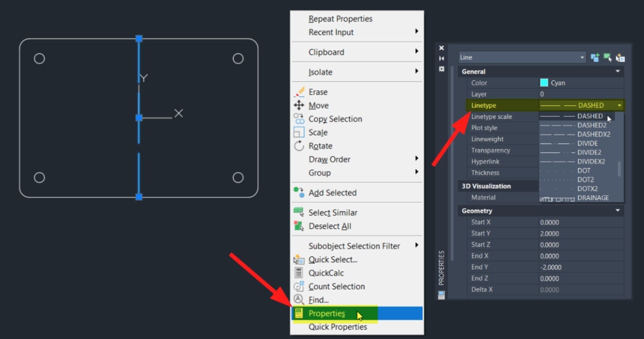Collapse the Geometry section in Properties

618,211
